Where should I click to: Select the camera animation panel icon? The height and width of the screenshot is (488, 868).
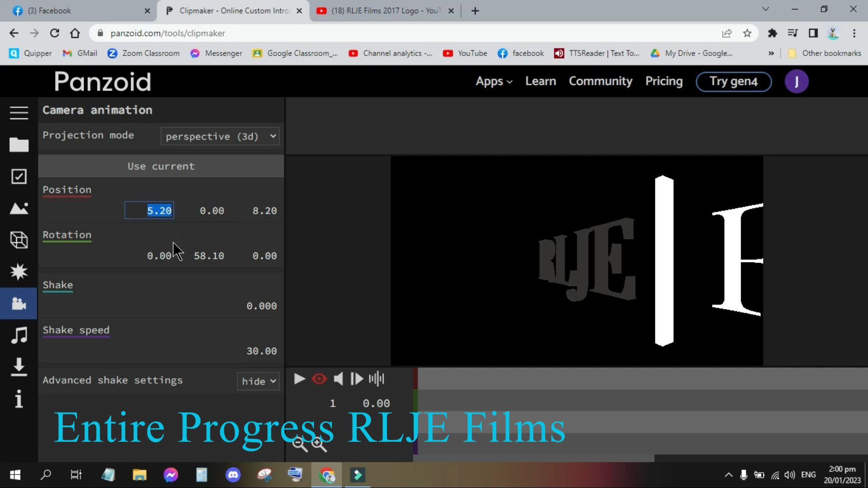(19, 303)
